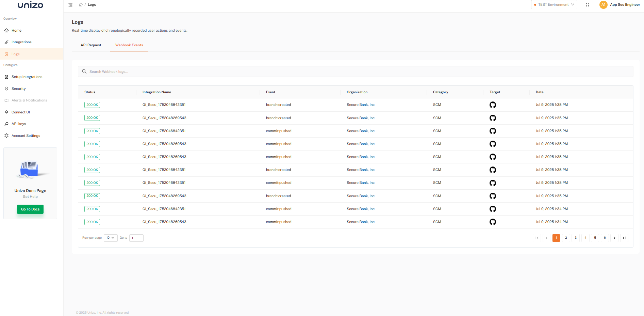Open the home breadcrumb icon
Viewport: 644px width, 316px height.
81,5
